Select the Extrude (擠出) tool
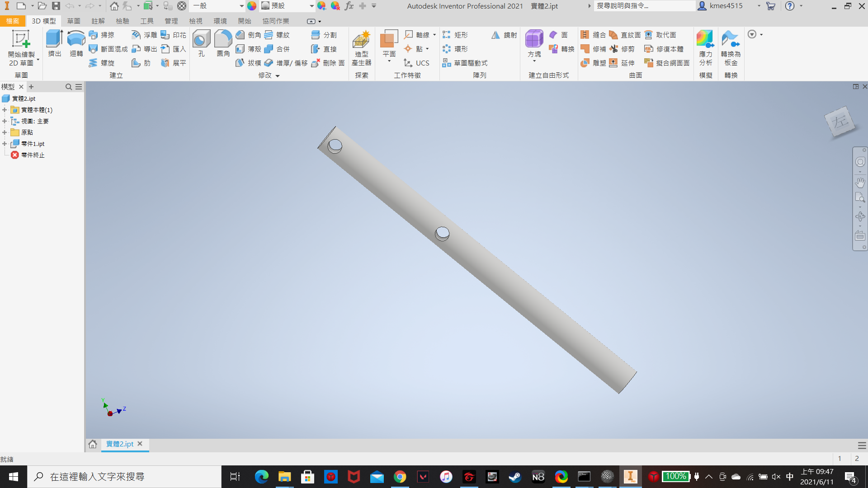Image resolution: width=868 pixels, height=488 pixels. click(x=55, y=43)
